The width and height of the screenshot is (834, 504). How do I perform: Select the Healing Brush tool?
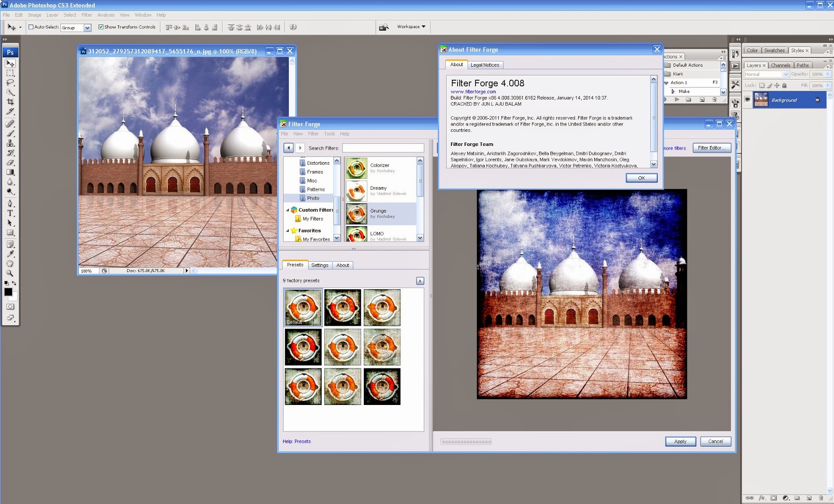click(10, 124)
